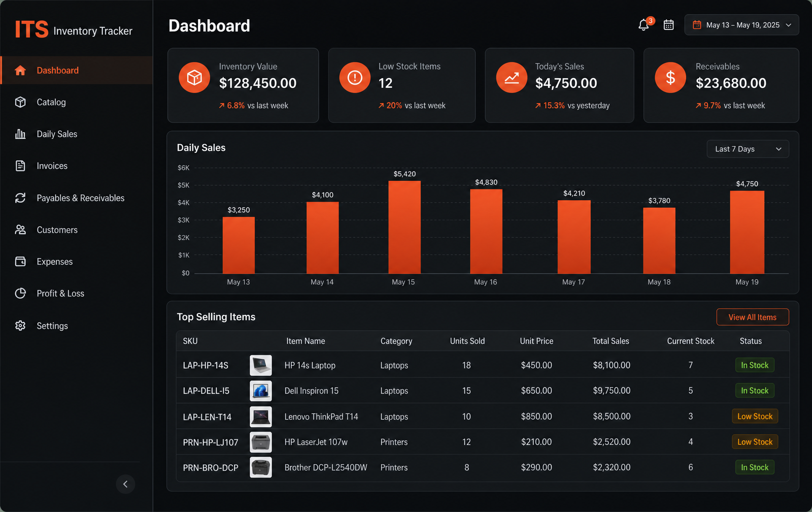
Task: Click Low Stock badge for LAP-LEN-T14
Action: 755,417
